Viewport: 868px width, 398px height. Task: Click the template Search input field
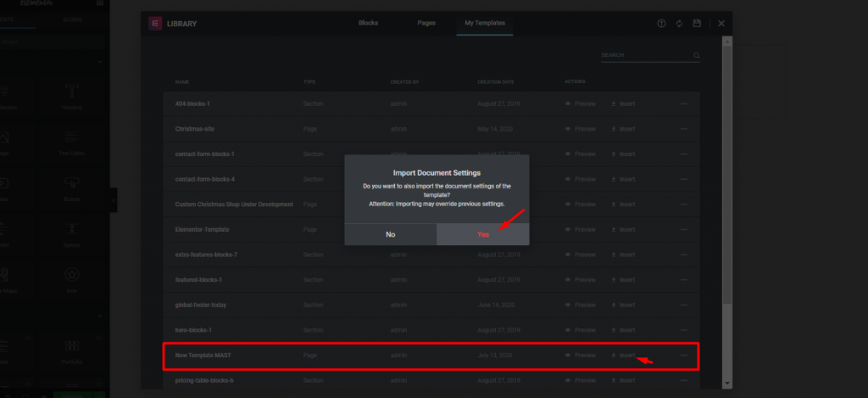click(x=644, y=56)
